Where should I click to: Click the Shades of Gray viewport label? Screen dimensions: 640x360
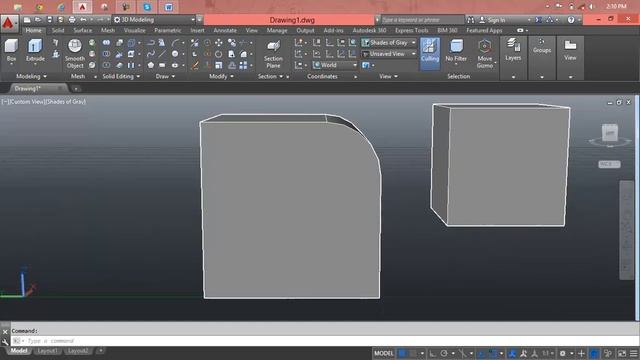point(65,102)
